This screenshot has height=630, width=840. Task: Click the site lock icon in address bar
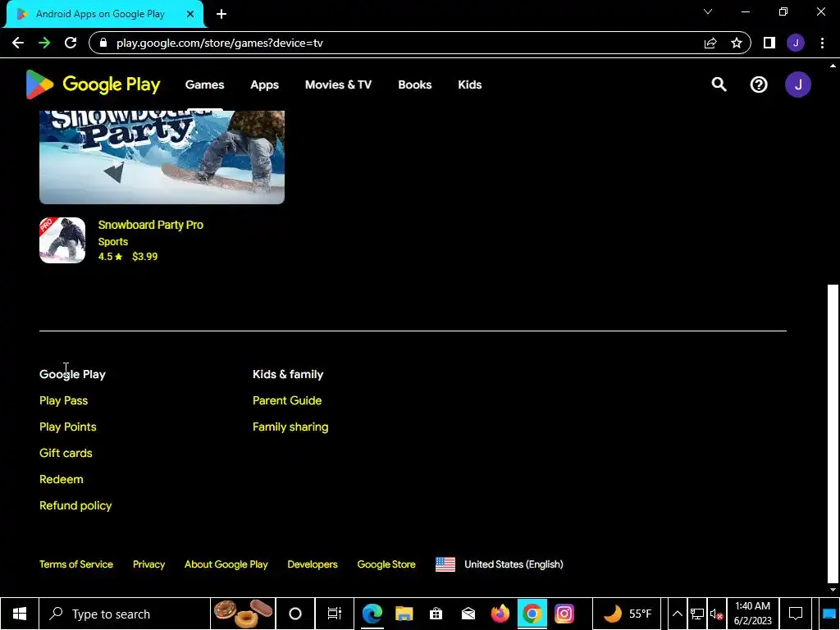(103, 43)
